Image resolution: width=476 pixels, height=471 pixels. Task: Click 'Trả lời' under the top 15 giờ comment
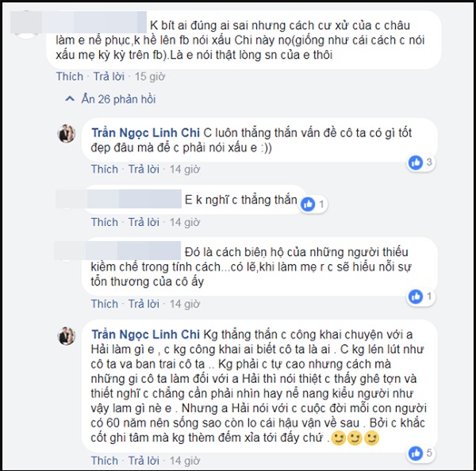point(109,76)
